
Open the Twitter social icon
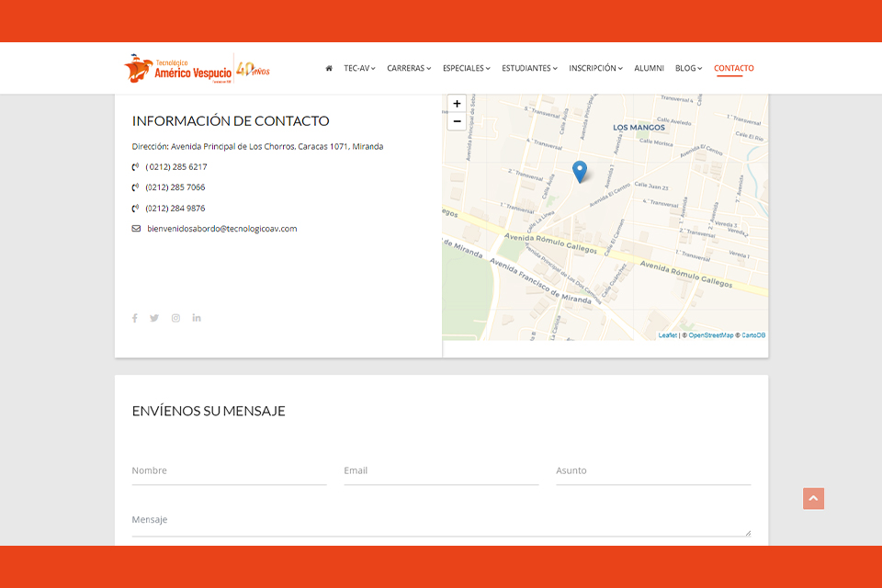click(154, 318)
